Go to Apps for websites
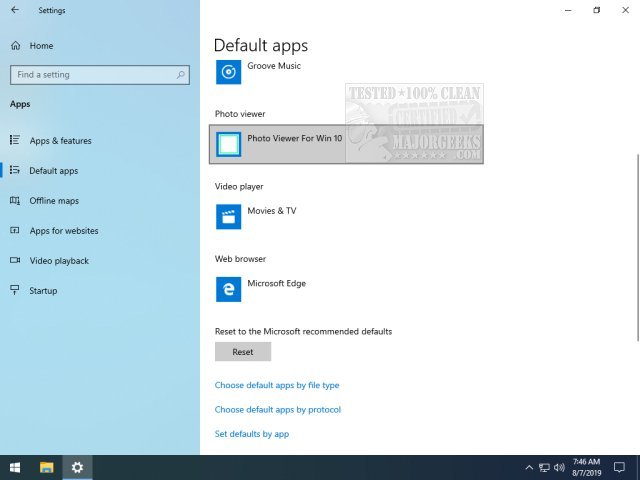The height and width of the screenshot is (480, 640). tap(63, 231)
